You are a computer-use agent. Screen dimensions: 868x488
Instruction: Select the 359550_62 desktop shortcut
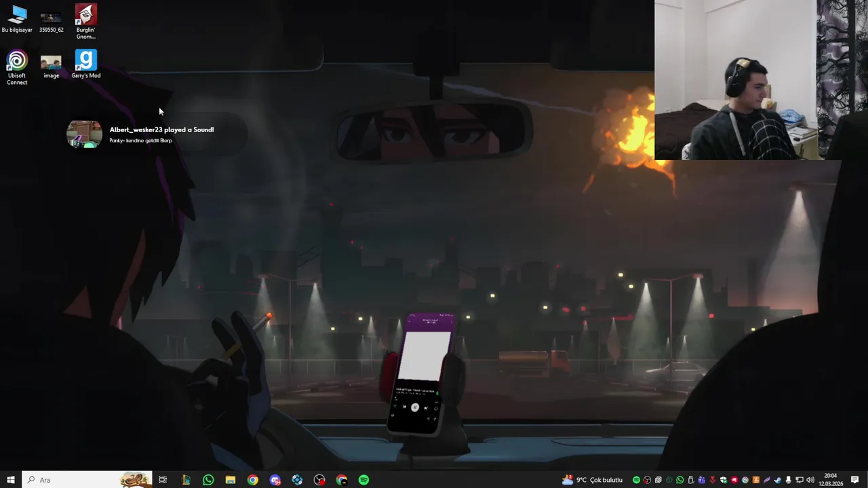coord(51,22)
